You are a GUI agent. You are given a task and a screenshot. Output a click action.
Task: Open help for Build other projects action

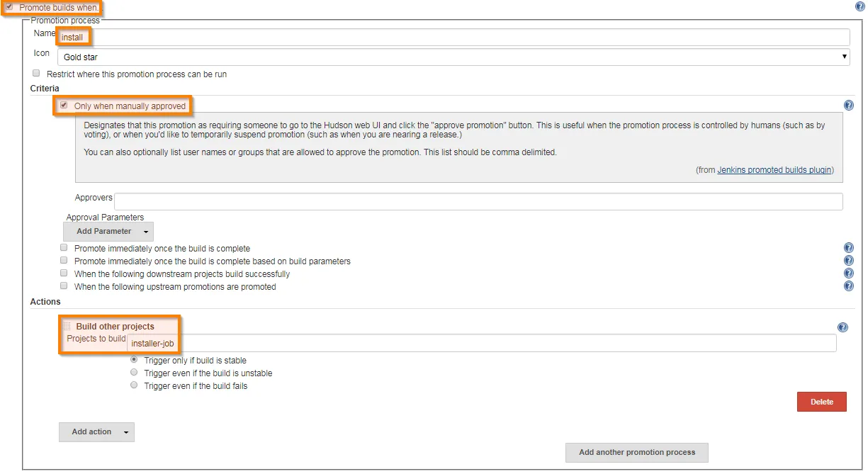coord(842,327)
